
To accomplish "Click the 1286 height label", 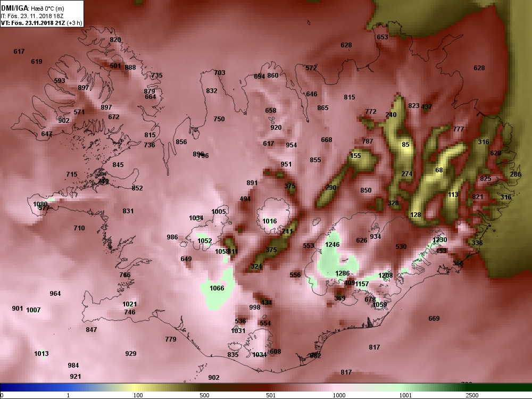I will tap(342, 273).
